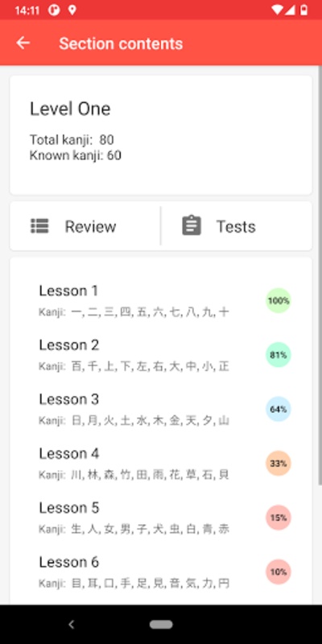Click the red 10% progress badge

[x=279, y=572]
